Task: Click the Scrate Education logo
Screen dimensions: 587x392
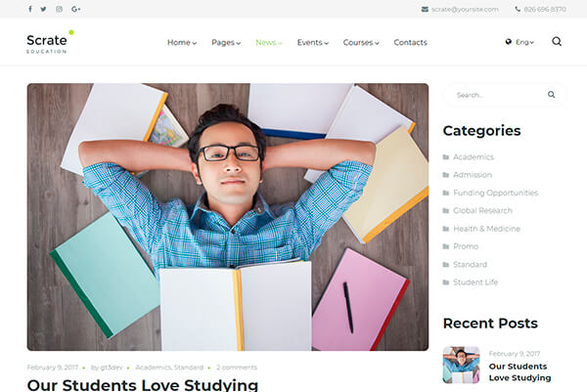Action: coord(50,41)
